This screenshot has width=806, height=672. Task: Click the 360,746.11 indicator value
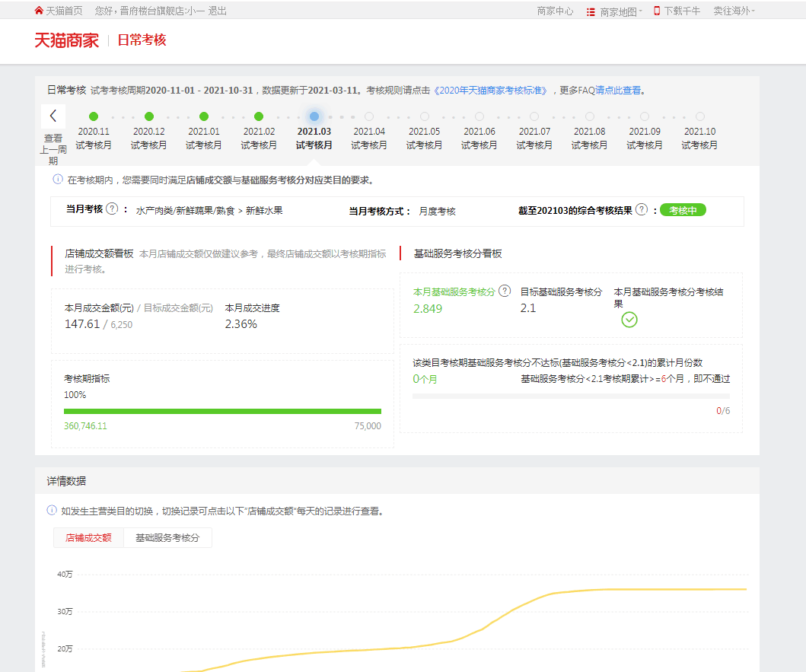point(85,425)
